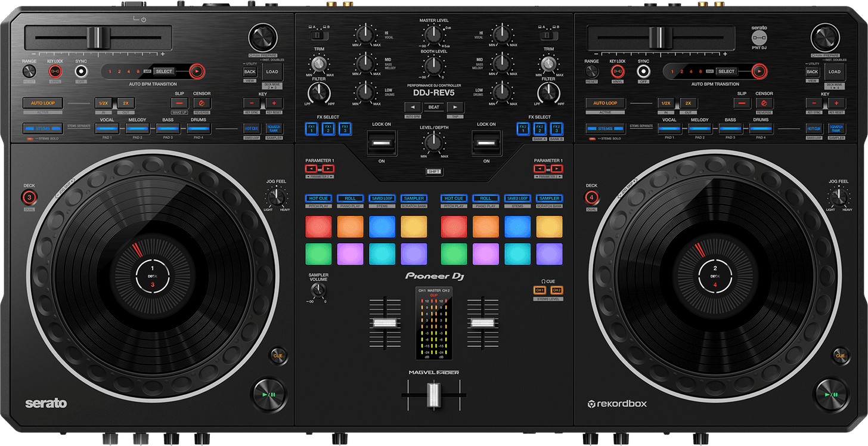Click the right deck BACK button
The height and width of the screenshot is (446, 868).
(813, 72)
